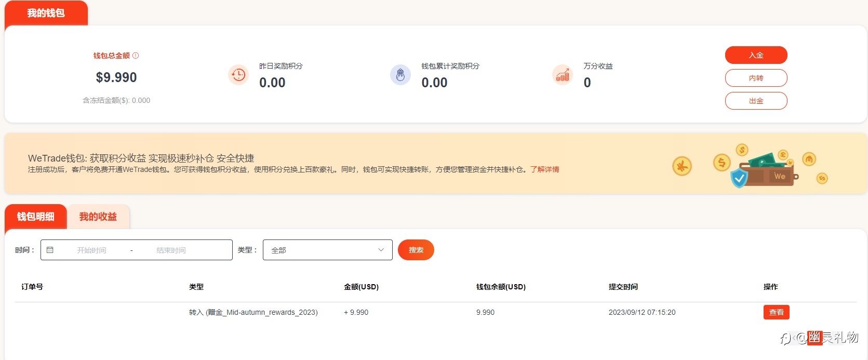868x360 pixels.
Task: Click the 万分收益 value 0
Action: (587, 83)
